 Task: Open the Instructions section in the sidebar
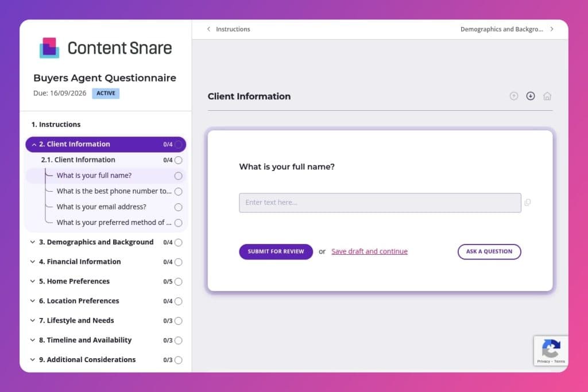coord(56,124)
